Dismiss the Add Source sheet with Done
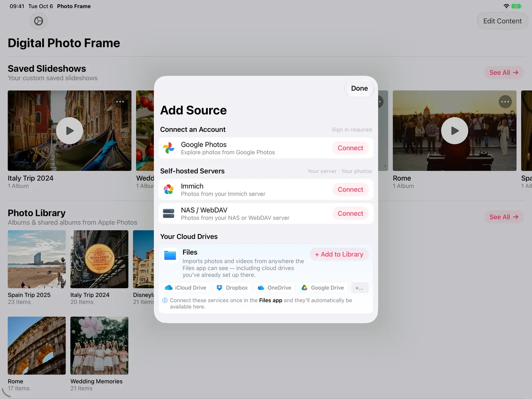The height and width of the screenshot is (399, 532). [x=359, y=88]
